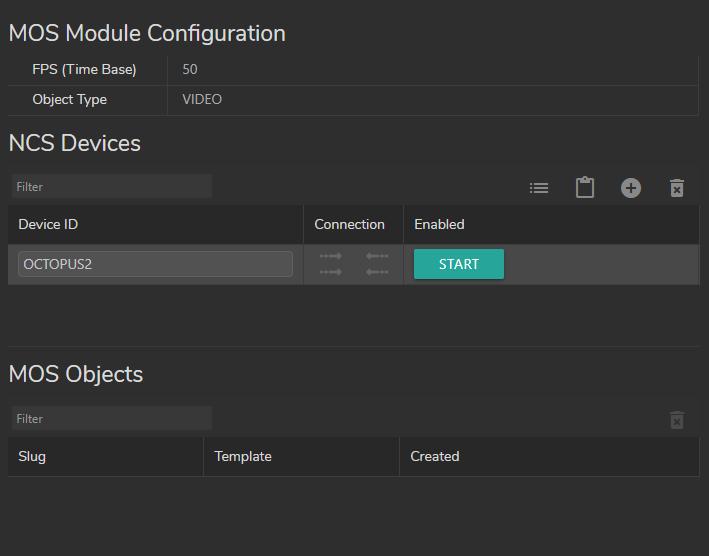Screen dimensions: 709x556
Task: Sort MOS Objects by Slug column
Action: 32,457
